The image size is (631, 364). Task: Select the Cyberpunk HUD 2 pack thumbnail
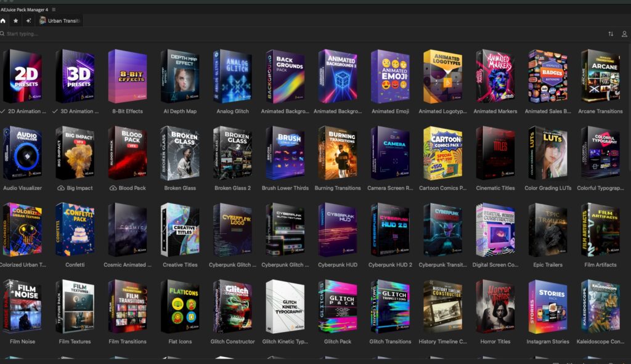[x=390, y=230]
